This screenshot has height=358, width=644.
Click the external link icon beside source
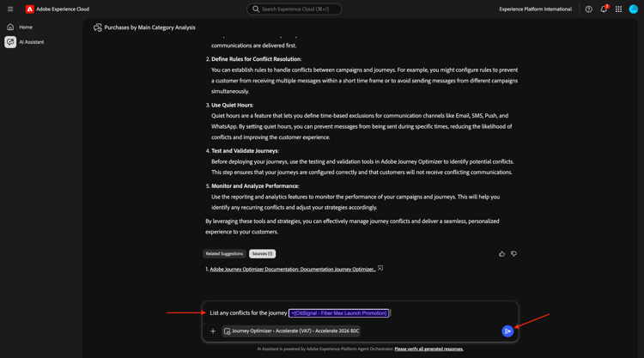380,269
